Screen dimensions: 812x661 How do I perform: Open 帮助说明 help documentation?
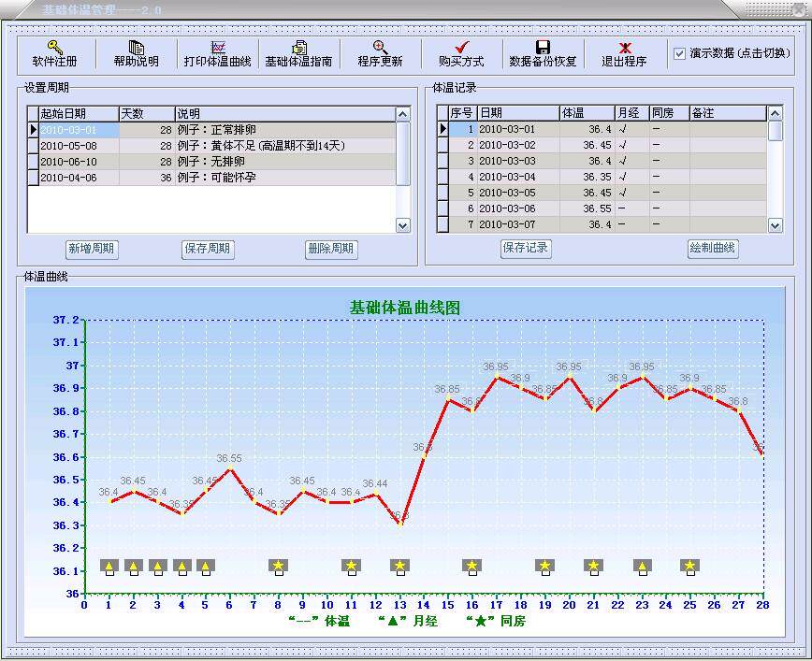point(136,48)
